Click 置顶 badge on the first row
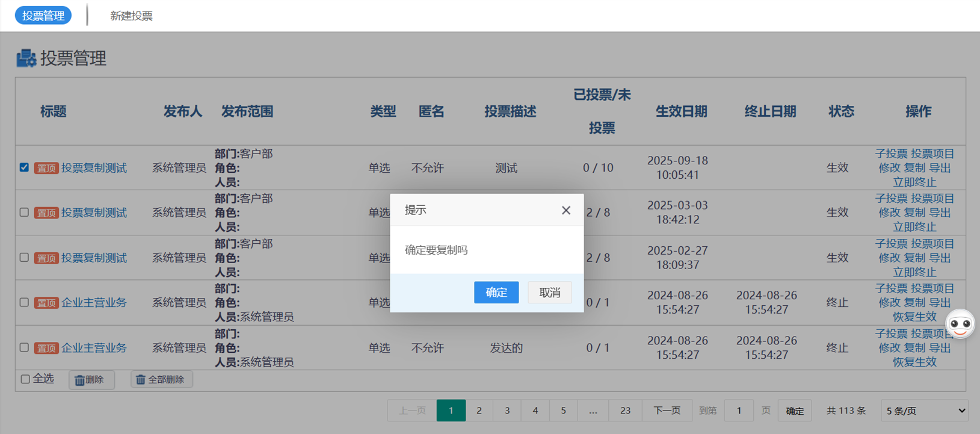This screenshot has height=434, width=980. (46, 169)
